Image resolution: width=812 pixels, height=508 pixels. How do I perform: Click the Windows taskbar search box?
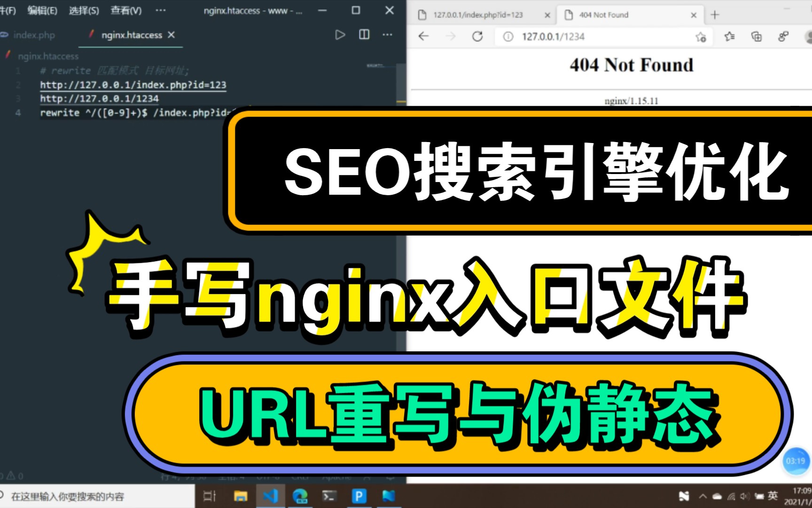97,496
